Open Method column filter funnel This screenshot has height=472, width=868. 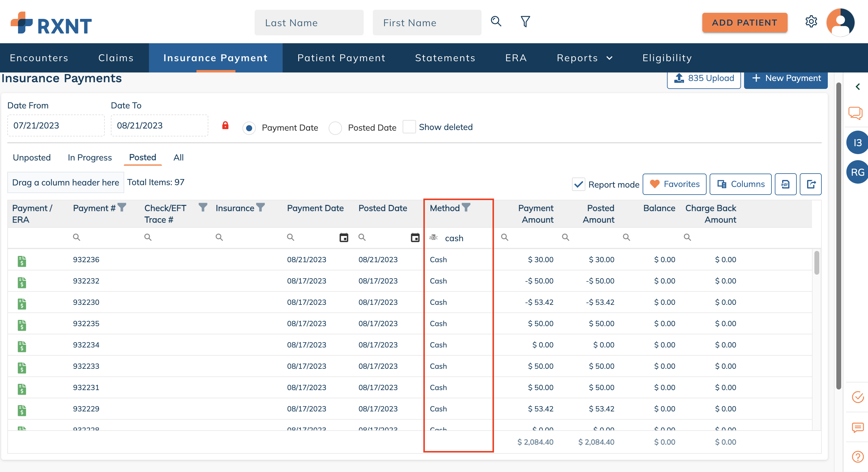[x=466, y=207]
